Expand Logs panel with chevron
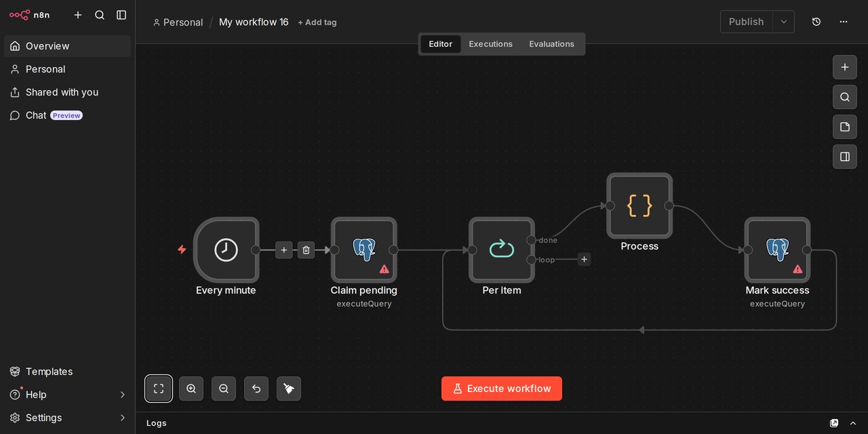 [853, 423]
